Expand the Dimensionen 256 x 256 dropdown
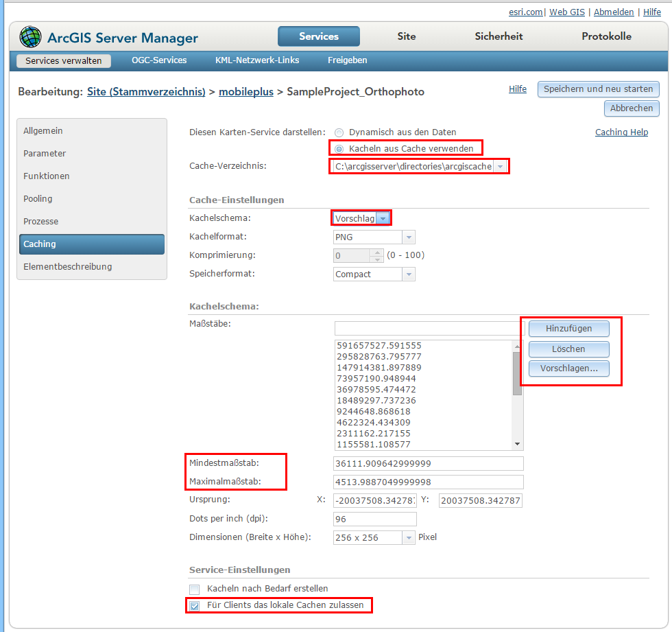The image size is (672, 632). (409, 537)
